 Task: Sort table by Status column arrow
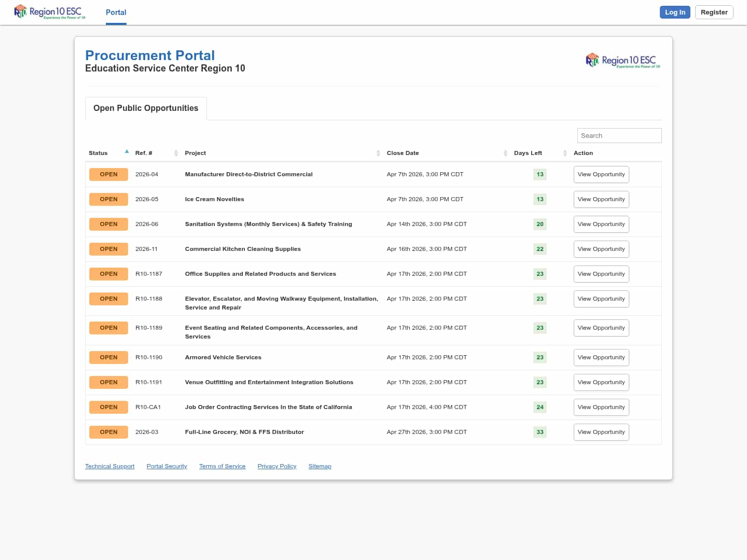pyautogui.click(x=127, y=152)
